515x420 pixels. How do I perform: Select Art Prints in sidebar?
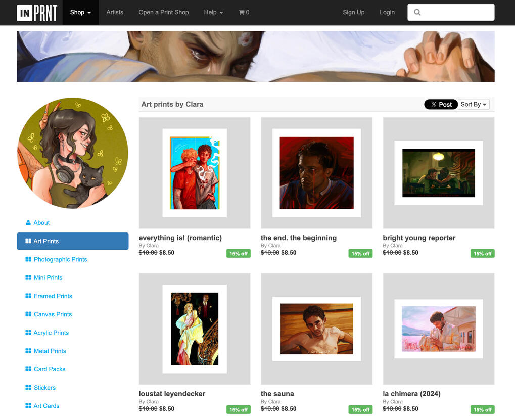click(x=73, y=241)
